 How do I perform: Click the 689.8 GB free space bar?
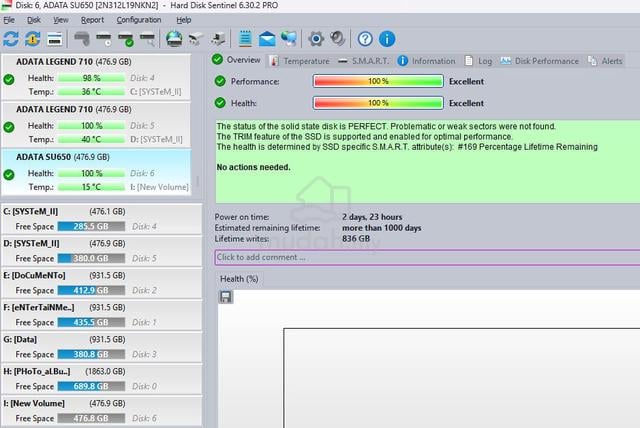[91, 386]
